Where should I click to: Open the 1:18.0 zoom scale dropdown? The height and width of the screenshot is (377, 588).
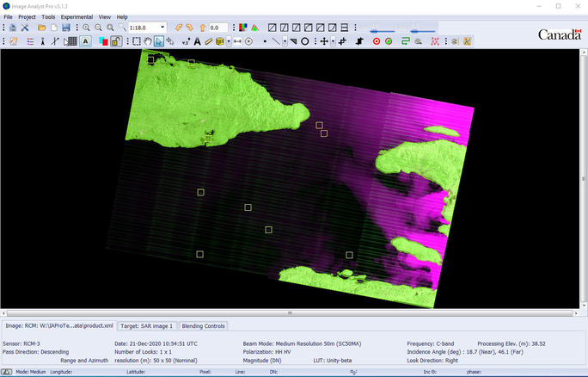coord(162,28)
